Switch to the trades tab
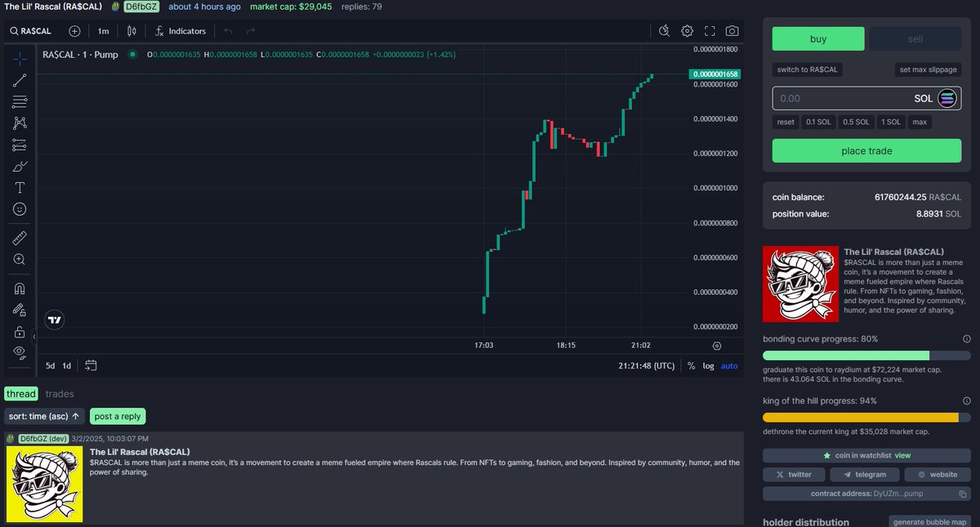The height and width of the screenshot is (527, 980). (x=60, y=394)
